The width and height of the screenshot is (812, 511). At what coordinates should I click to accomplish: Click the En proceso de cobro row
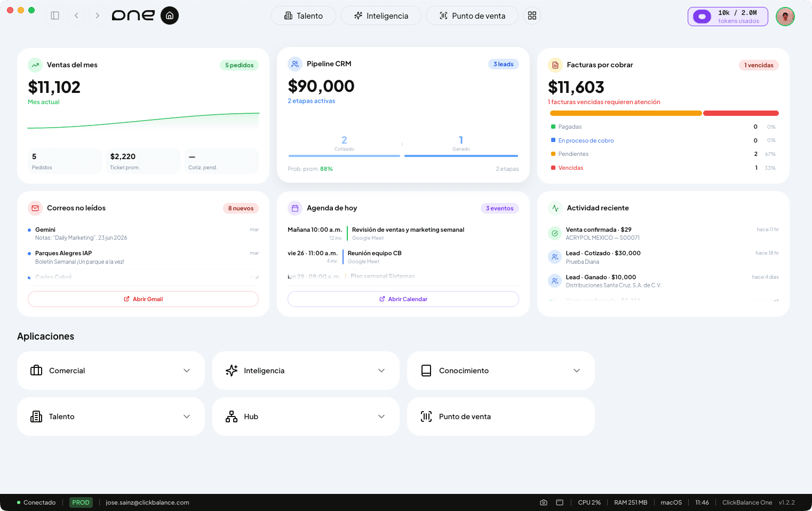tap(663, 140)
